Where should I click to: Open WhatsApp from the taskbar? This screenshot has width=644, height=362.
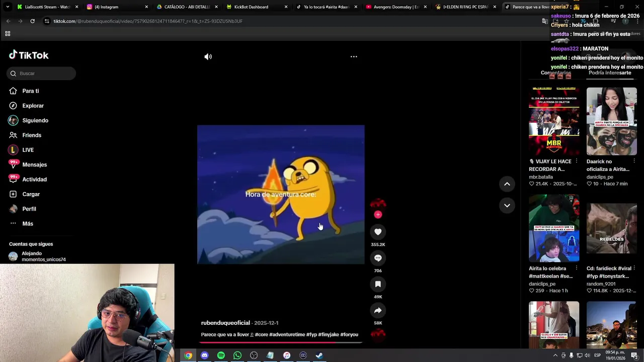(237, 355)
